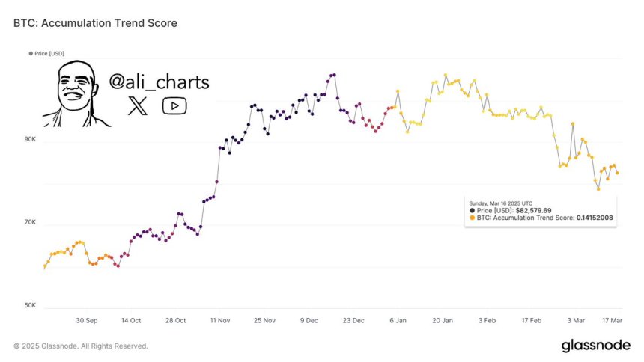
Task: Click the BTC: Accumulation Trend Score title
Action: pyautogui.click(x=95, y=23)
